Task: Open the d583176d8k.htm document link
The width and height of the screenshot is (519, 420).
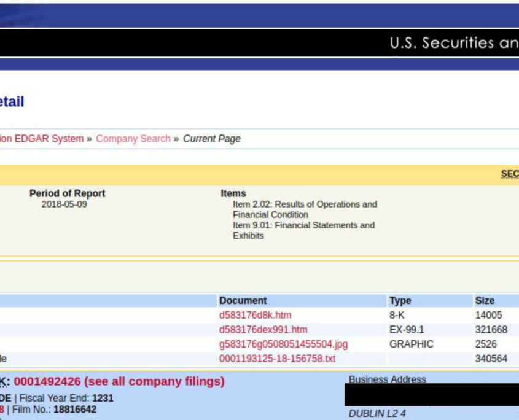Action: [x=255, y=315]
